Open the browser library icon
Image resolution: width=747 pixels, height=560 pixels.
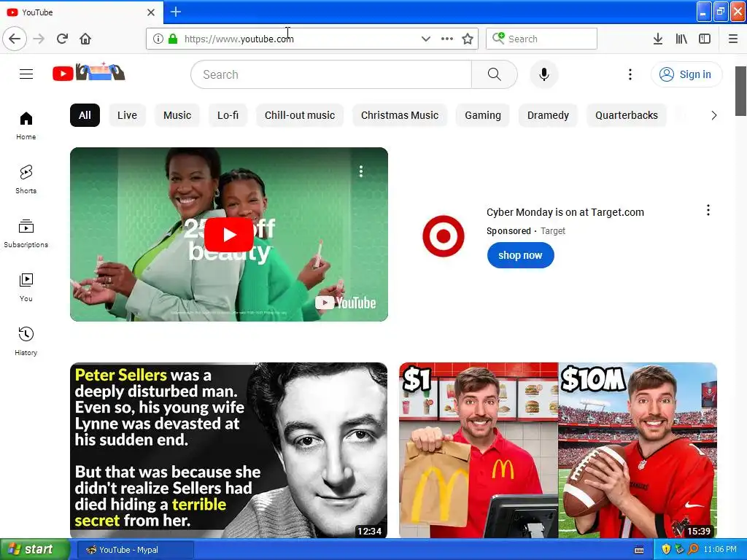[x=681, y=39]
